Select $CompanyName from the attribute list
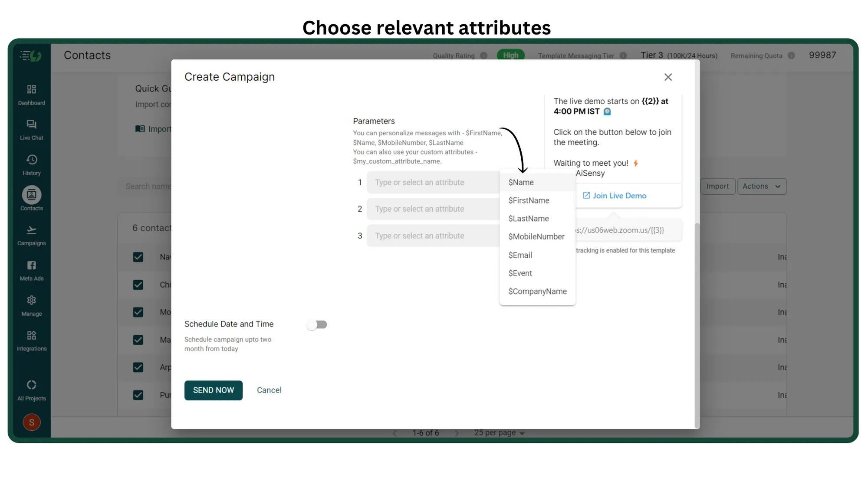The height and width of the screenshot is (488, 868). click(537, 291)
